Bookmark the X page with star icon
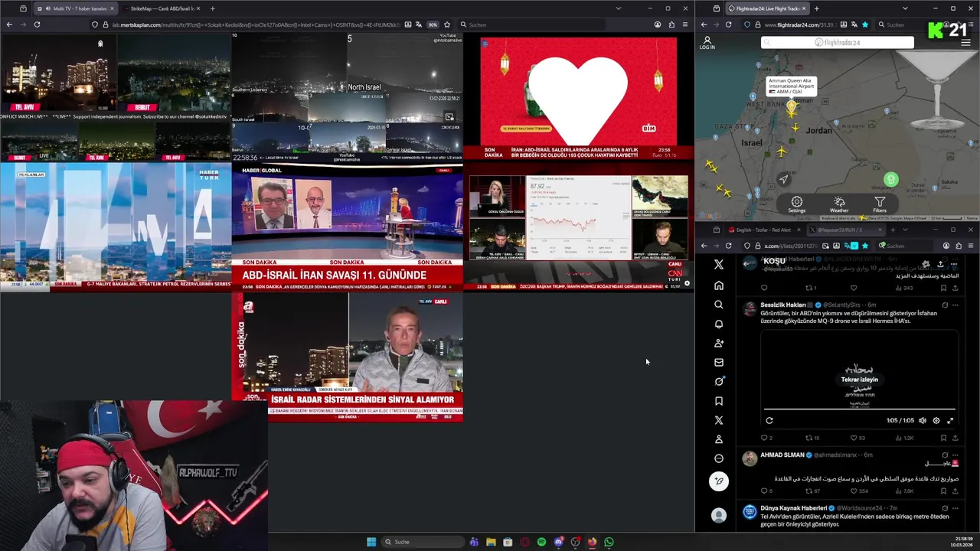 (864, 246)
